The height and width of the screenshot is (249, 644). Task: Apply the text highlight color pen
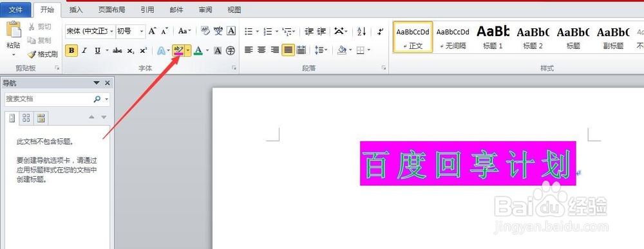pyautogui.click(x=178, y=50)
